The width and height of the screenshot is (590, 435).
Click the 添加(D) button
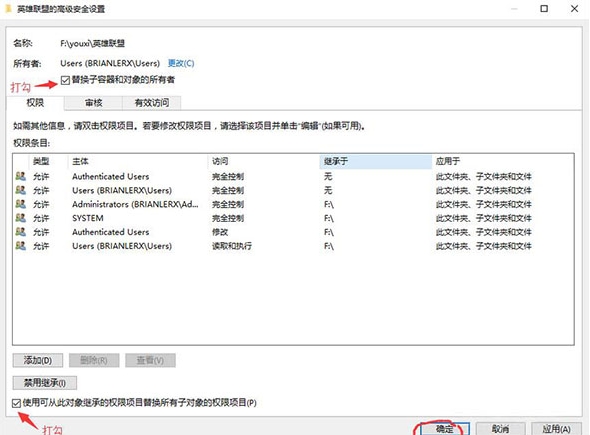[x=38, y=360]
